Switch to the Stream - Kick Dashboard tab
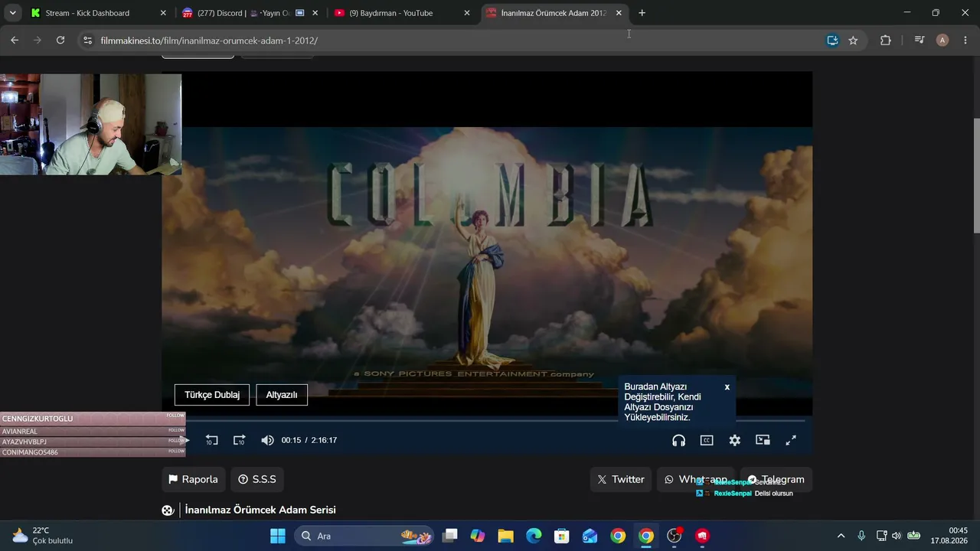 tap(96, 13)
